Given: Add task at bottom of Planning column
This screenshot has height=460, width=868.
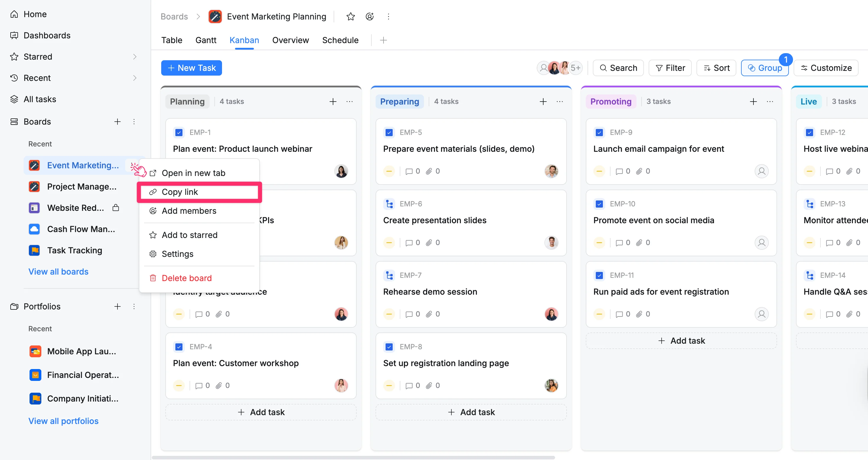Looking at the screenshot, I should point(261,412).
